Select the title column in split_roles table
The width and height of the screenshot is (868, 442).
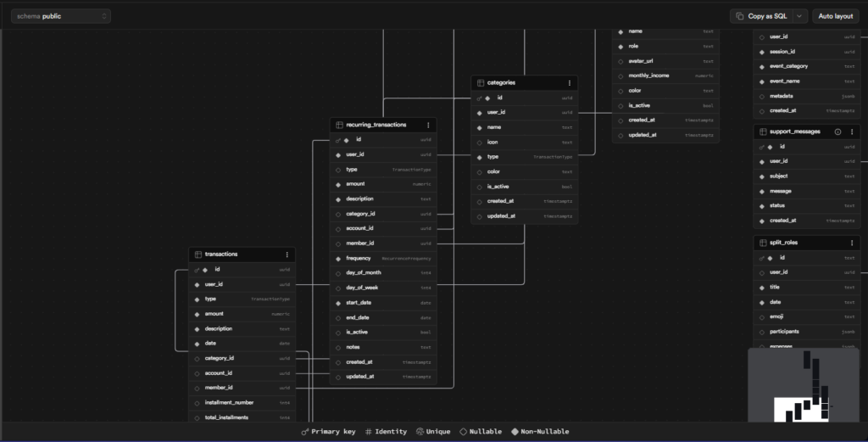point(808,287)
